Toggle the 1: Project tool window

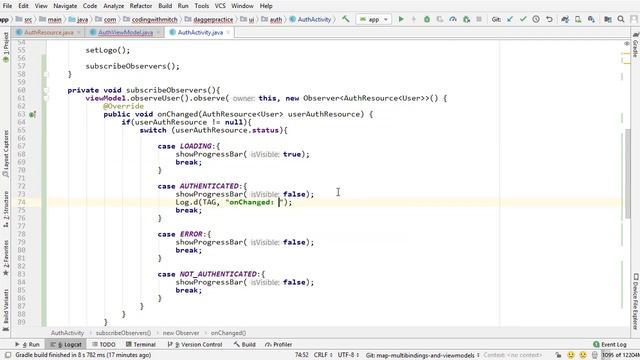(5, 46)
